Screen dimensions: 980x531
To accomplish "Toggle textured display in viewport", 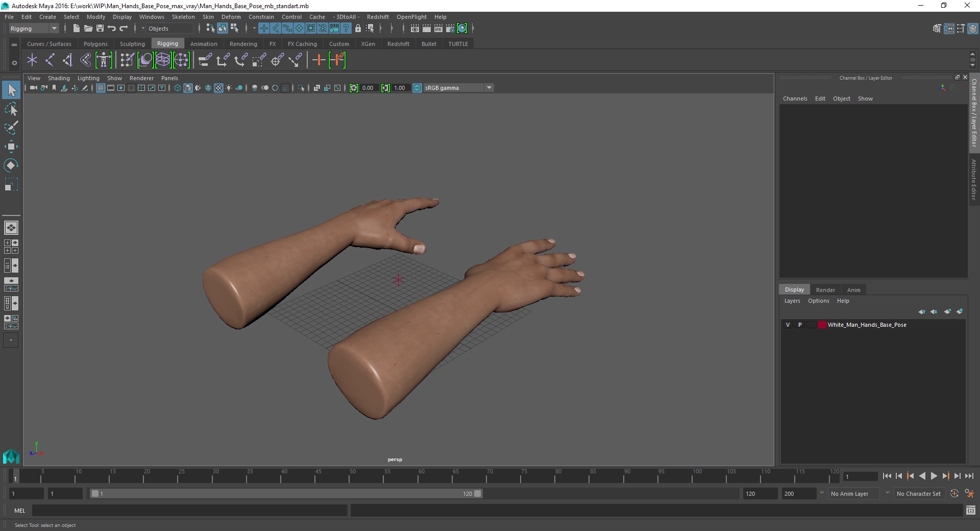I will [218, 88].
